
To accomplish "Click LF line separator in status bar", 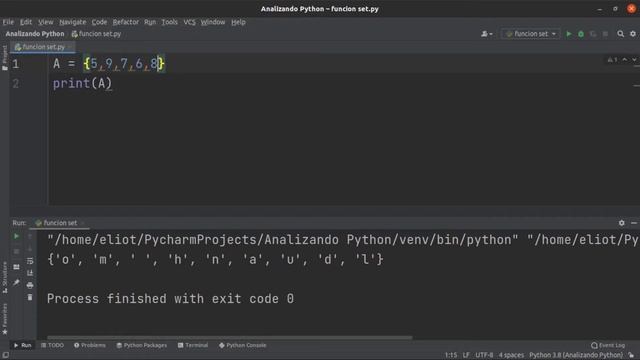I will pos(466,355).
